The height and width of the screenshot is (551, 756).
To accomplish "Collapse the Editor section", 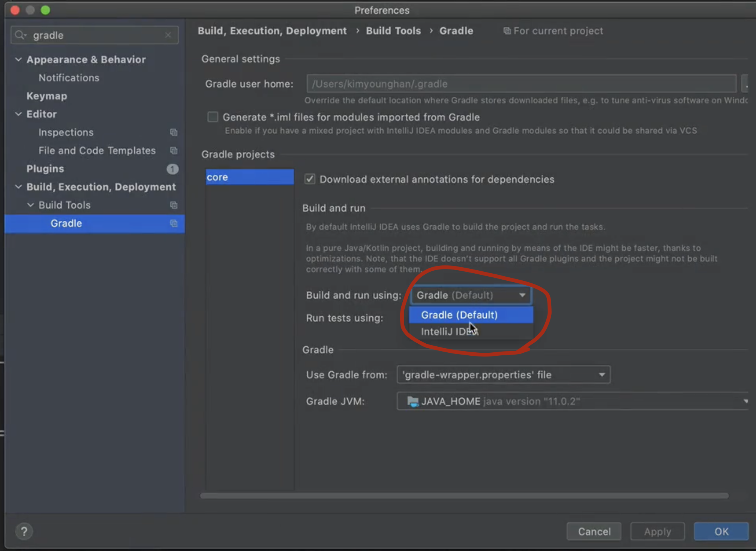I will coord(18,114).
